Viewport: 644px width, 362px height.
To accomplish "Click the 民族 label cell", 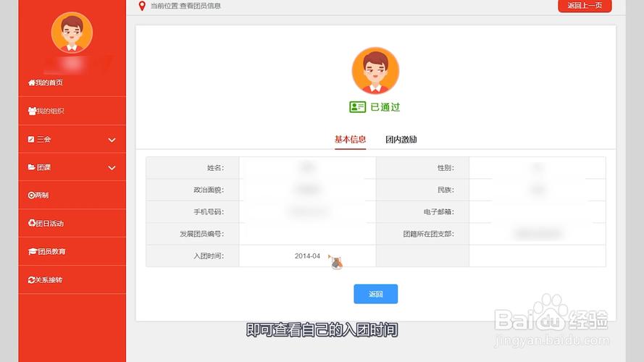I will point(422,190).
